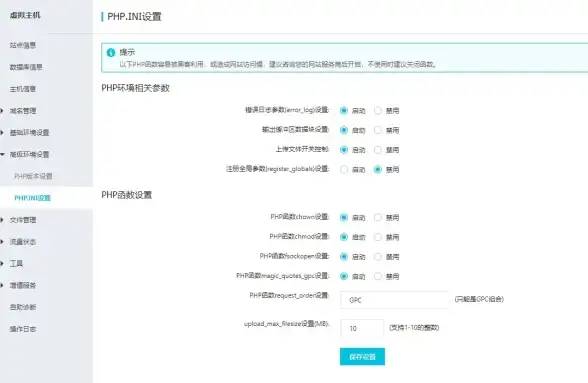Enable the PHP chmod function
Screen dimensions: 588x383
click(344, 237)
